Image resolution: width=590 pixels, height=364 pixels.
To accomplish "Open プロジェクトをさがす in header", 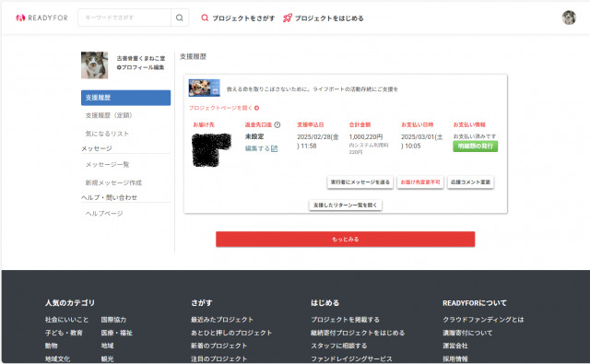I will tap(238, 18).
